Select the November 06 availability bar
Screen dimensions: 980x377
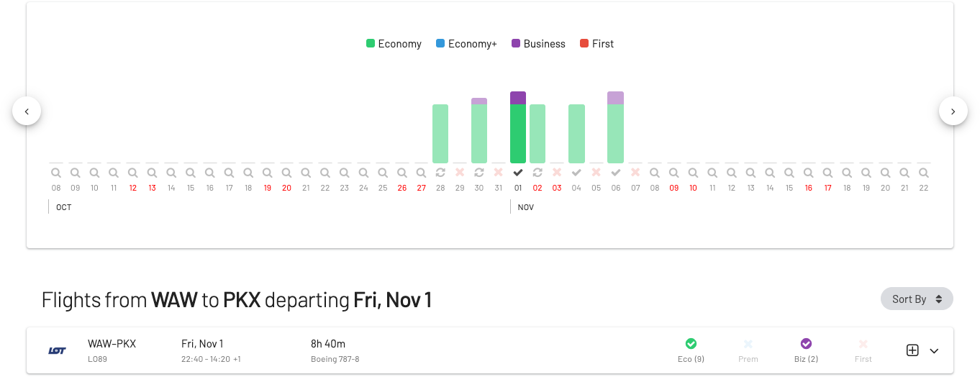(615, 127)
